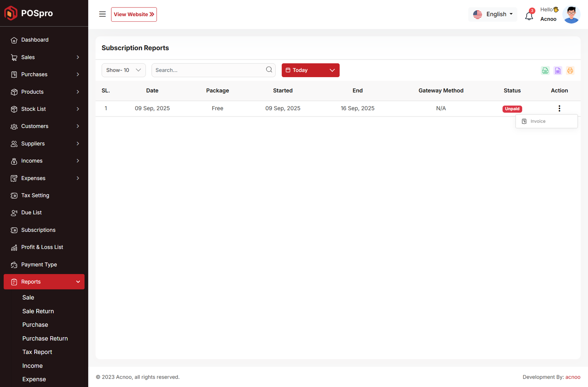Expand the Sales sidebar menu
The height and width of the screenshot is (387, 588).
pyautogui.click(x=44, y=57)
